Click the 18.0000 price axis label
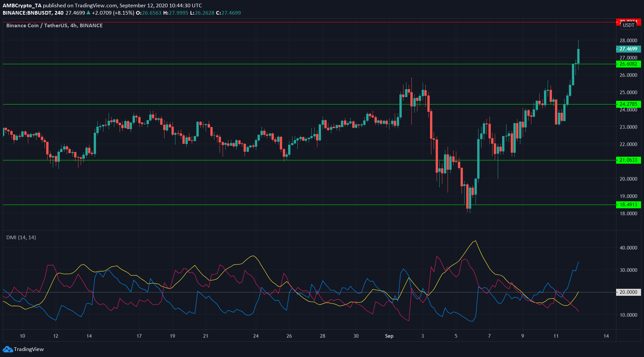Image resolution: width=644 pixels, height=357 pixels. [628, 214]
